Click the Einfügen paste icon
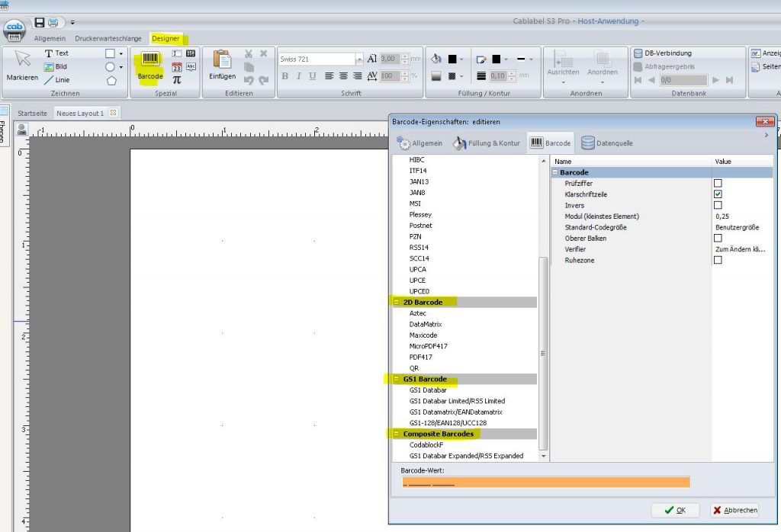Viewport: 781px width, 532px height. pyautogui.click(x=222, y=65)
